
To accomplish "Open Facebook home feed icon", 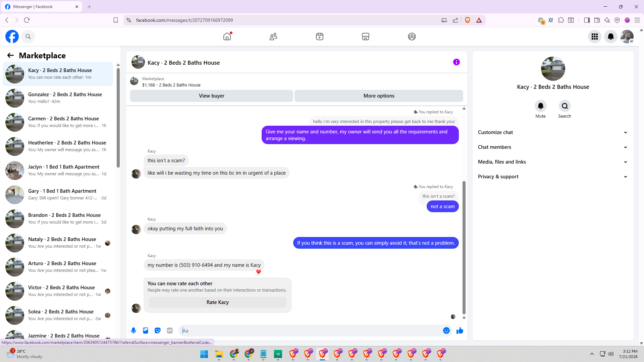I will coord(227,37).
